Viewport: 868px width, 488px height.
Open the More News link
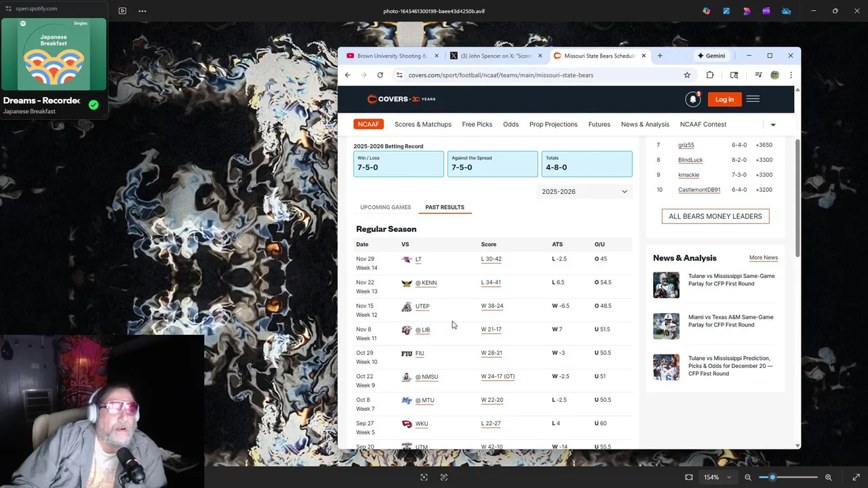pos(764,258)
